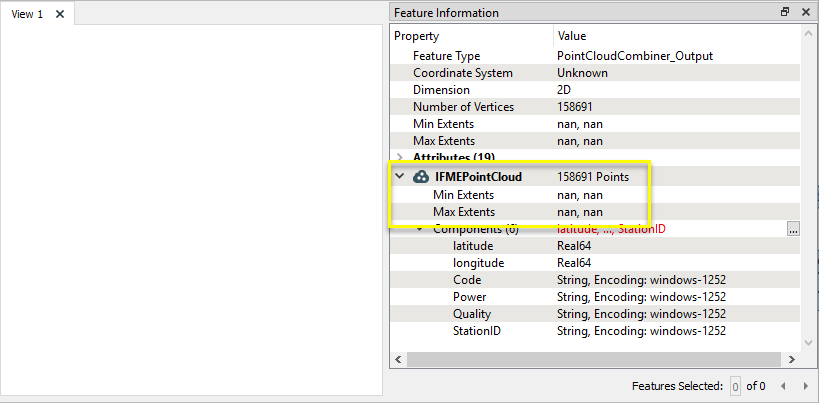Viewport: 819px width, 403px height.
Task: Click the IFMEPointCloud cloud icon
Action: coord(420,177)
